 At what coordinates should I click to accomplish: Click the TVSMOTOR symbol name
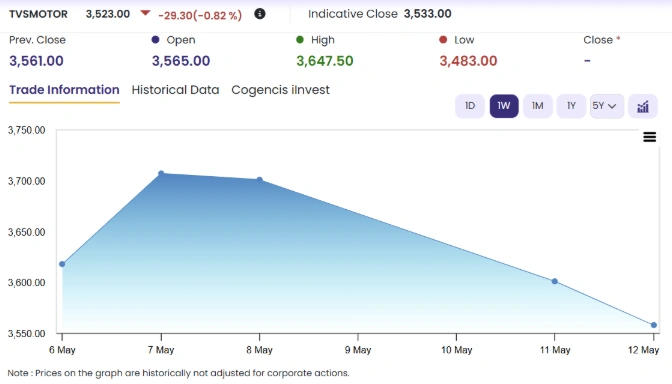pyautogui.click(x=38, y=14)
